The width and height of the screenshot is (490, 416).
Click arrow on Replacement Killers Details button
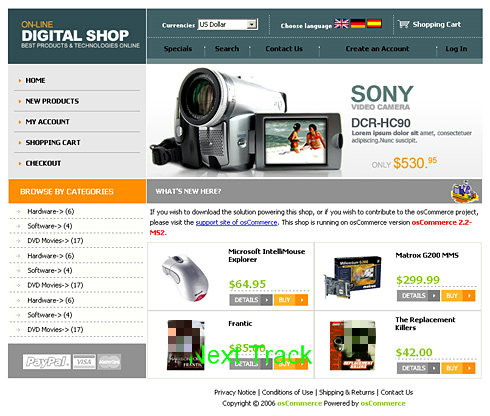pos(434,368)
